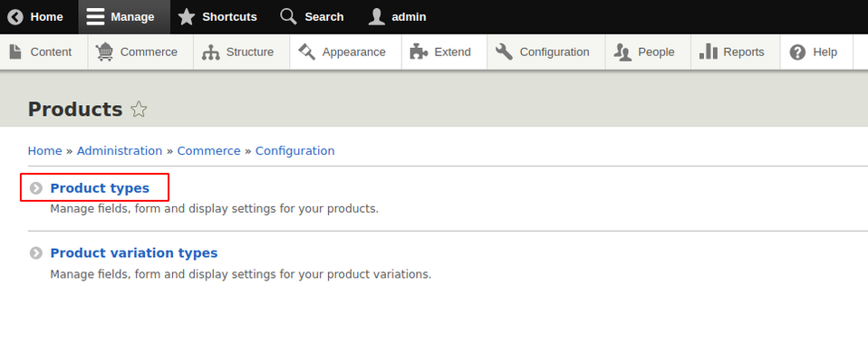The width and height of the screenshot is (868, 352).
Task: Click the Help question mark icon
Action: [797, 52]
